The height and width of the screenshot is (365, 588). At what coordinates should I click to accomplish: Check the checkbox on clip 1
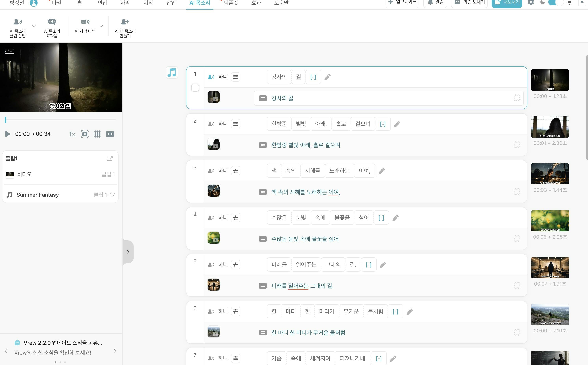[195, 88]
